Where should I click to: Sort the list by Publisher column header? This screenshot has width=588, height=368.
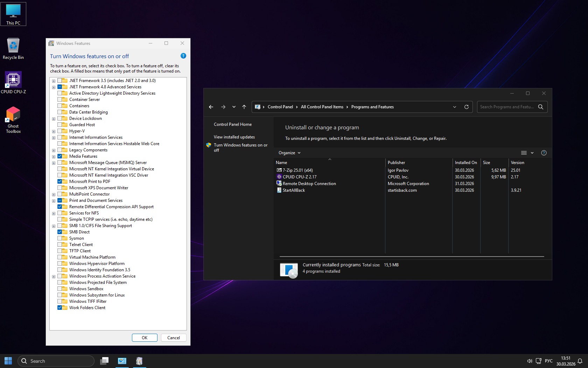(396, 163)
